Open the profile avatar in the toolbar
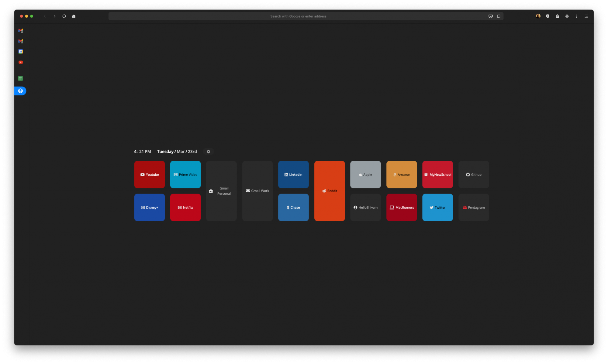The image size is (608, 364). click(x=538, y=16)
